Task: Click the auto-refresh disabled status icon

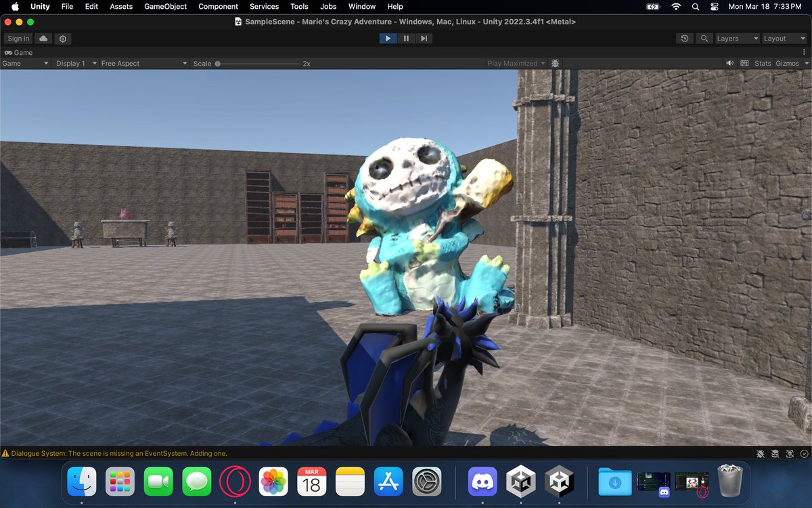Action: (790, 453)
